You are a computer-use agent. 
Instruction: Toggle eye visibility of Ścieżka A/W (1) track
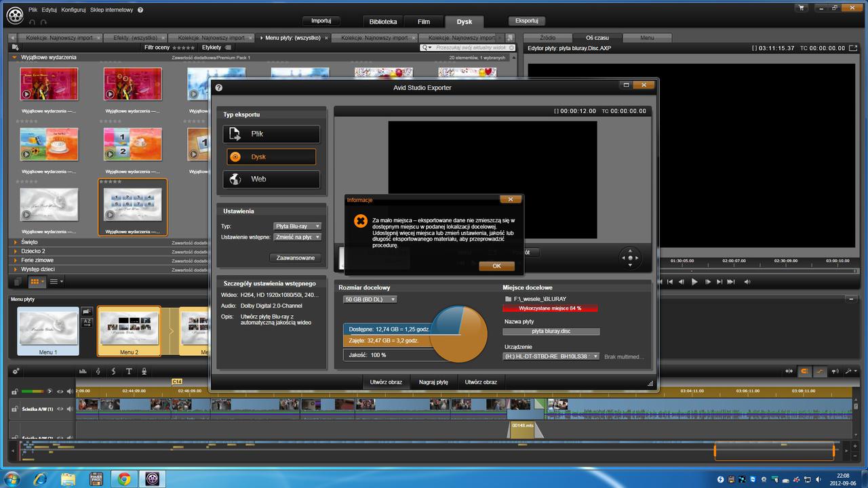pos(60,409)
